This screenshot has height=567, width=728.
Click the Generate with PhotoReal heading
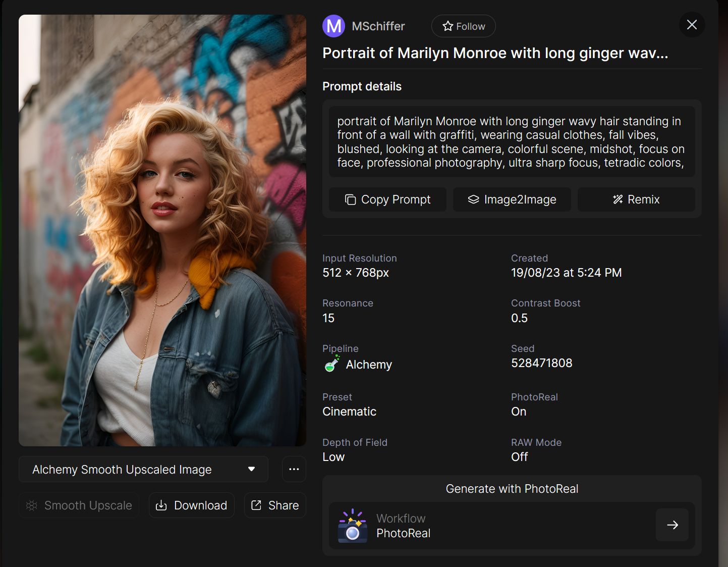(x=512, y=489)
